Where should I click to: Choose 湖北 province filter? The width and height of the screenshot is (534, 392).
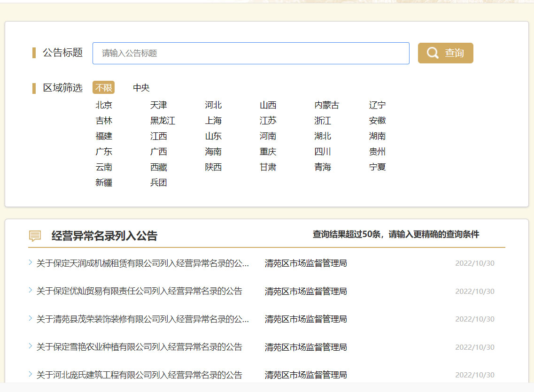coord(323,136)
